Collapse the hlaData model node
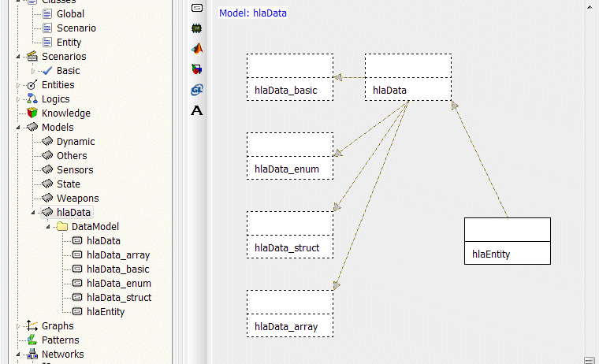 point(33,213)
